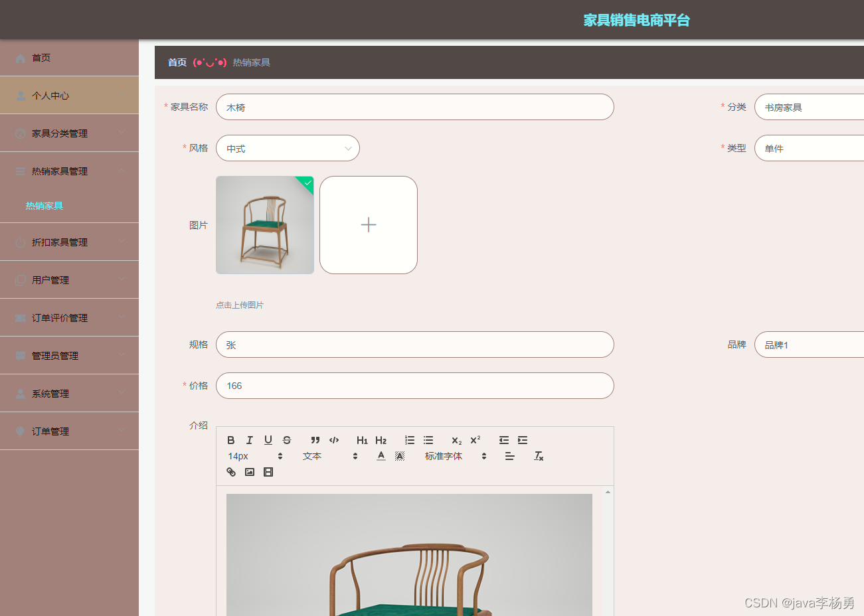Viewport: 864px width, 616px height.
Task: Insert a hyperlink in editor
Action: point(231,472)
